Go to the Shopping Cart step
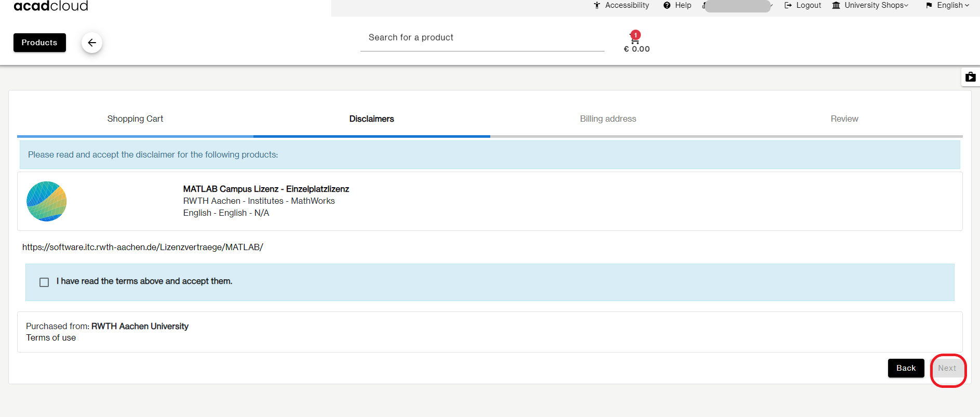Image resolution: width=980 pixels, height=417 pixels. click(x=135, y=119)
